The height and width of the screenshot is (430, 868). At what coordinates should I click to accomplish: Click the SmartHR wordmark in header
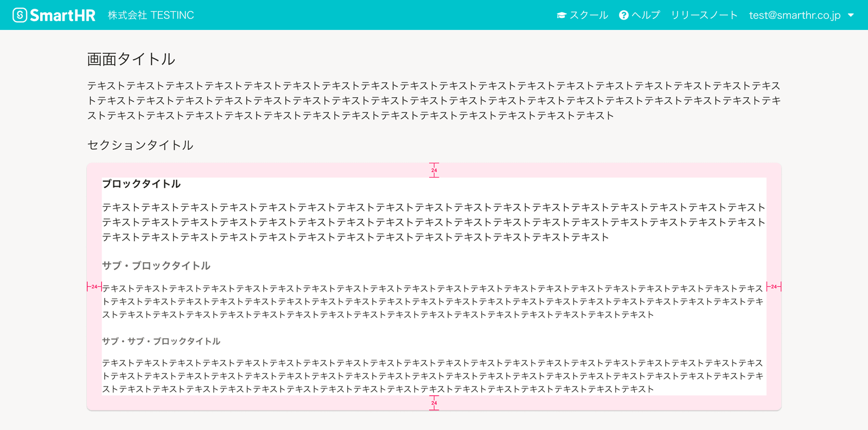62,15
